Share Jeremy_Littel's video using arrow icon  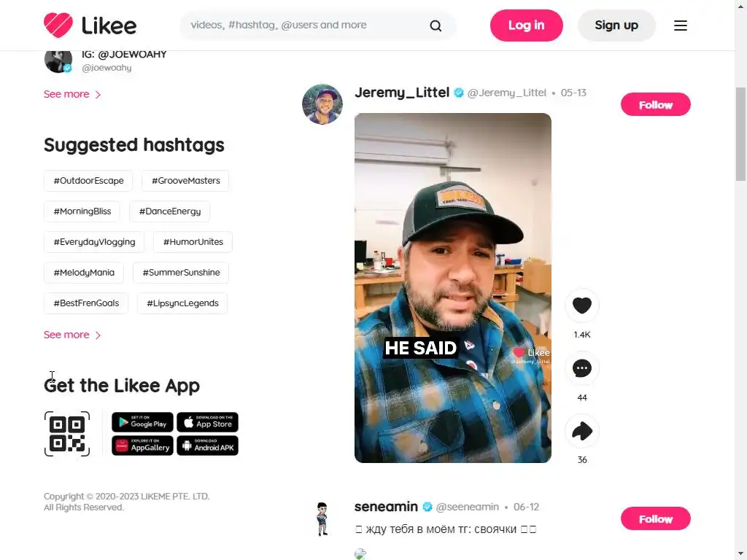click(x=581, y=431)
